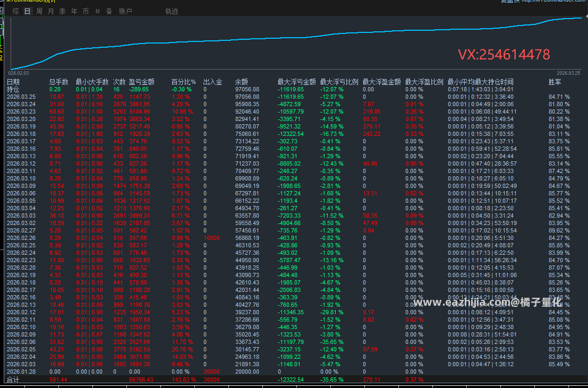This screenshot has width=588, height=388.
Task: Click total lots value 581.44
Action: (x=58, y=380)
